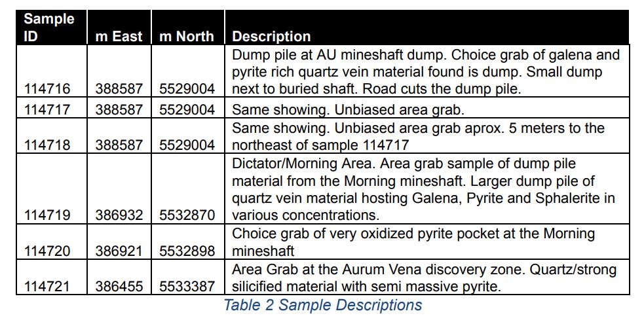Click the m North value 5532870

[x=187, y=215]
